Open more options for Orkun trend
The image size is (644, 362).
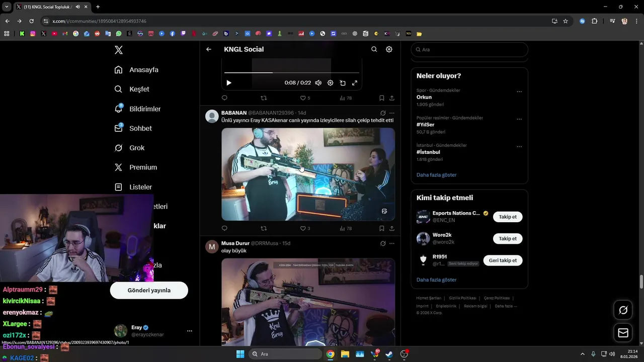519,92
